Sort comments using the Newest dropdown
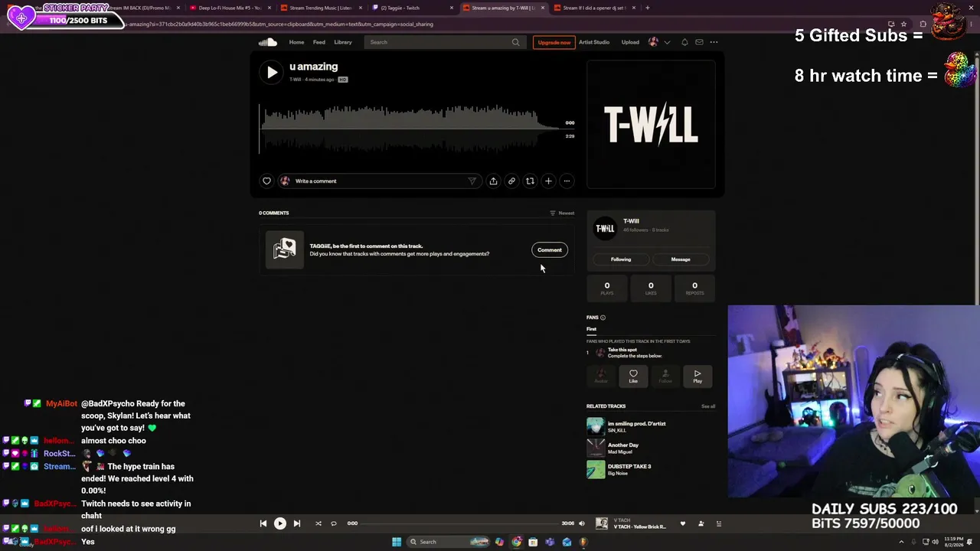 (562, 213)
